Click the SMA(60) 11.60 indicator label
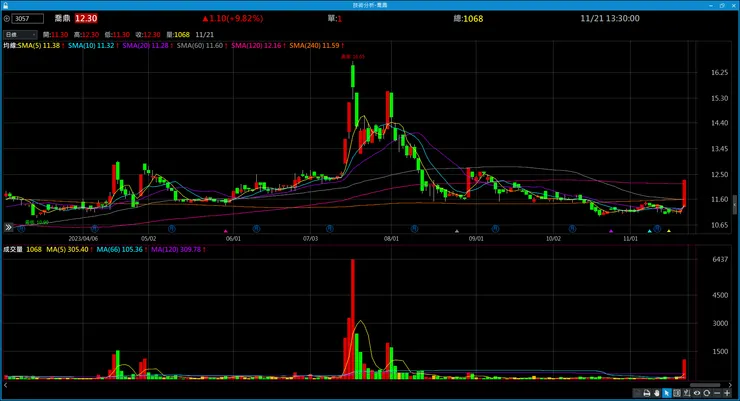The width and height of the screenshot is (740, 401). pyautogui.click(x=202, y=45)
